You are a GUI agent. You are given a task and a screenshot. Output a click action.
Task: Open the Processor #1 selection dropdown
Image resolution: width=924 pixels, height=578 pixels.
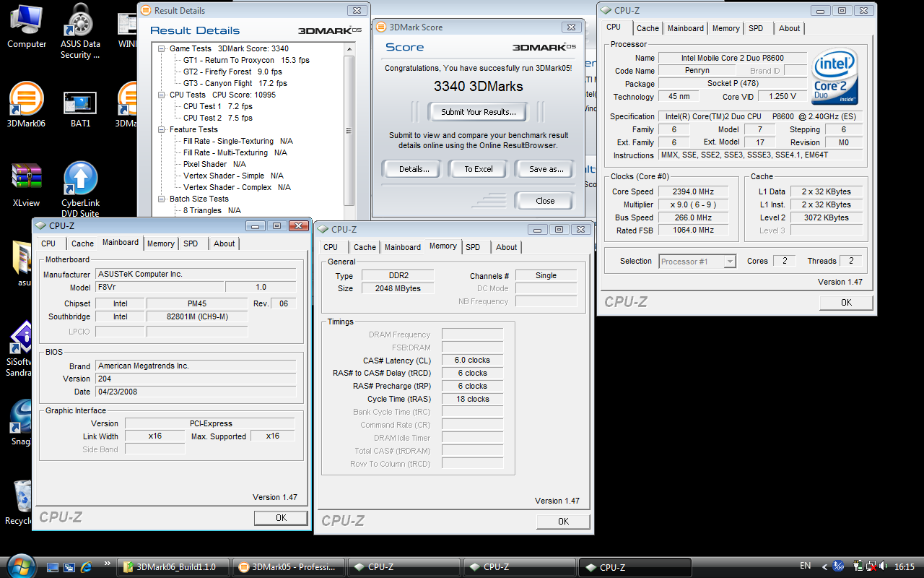[697, 262]
